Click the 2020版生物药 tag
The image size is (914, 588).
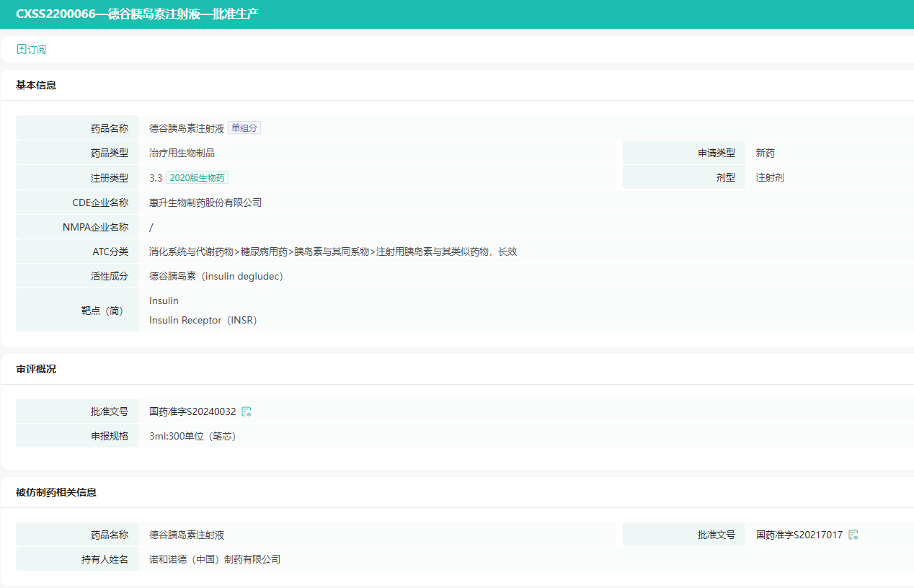tap(198, 177)
